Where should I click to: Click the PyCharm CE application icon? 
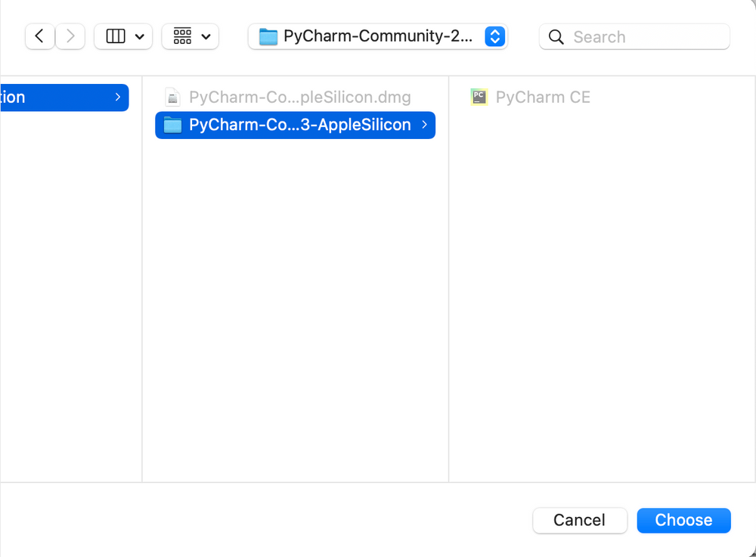click(479, 97)
